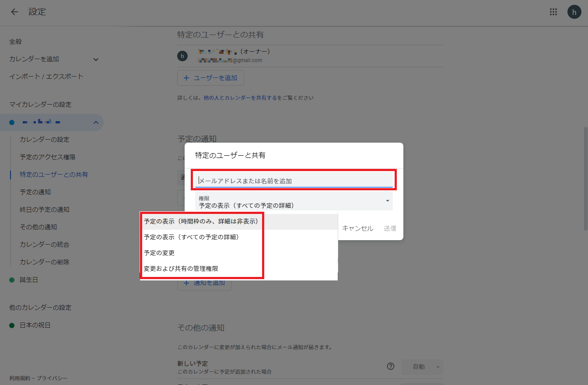Click the キャンセル button in dialog
This screenshot has width=588, height=385.
pyautogui.click(x=357, y=228)
